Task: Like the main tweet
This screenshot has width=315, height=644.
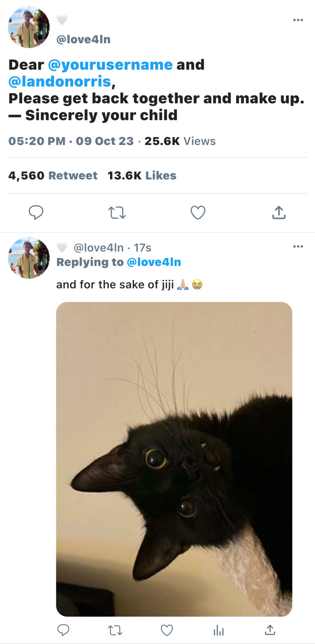Action: (x=198, y=213)
